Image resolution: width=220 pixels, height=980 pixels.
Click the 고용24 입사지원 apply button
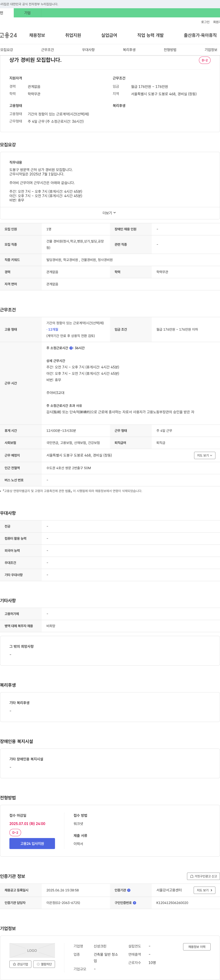(32, 844)
